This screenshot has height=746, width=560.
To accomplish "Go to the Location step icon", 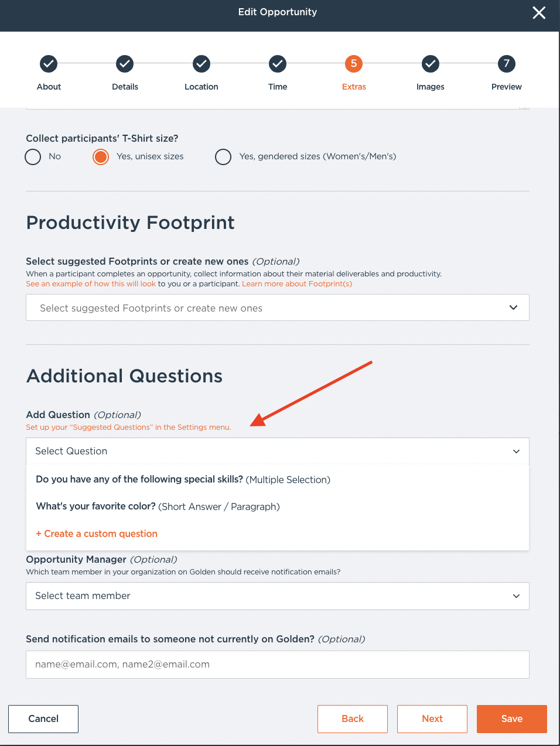I will pos(202,64).
